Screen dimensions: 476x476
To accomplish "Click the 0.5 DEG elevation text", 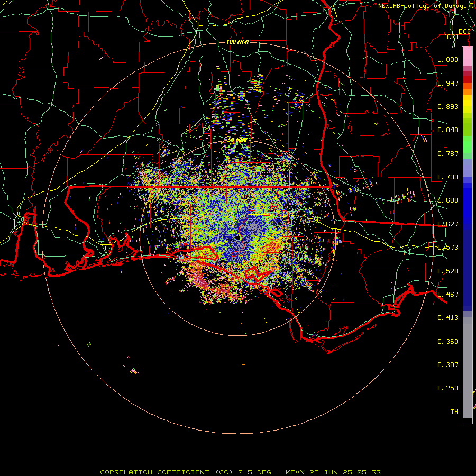I will coord(255,472).
